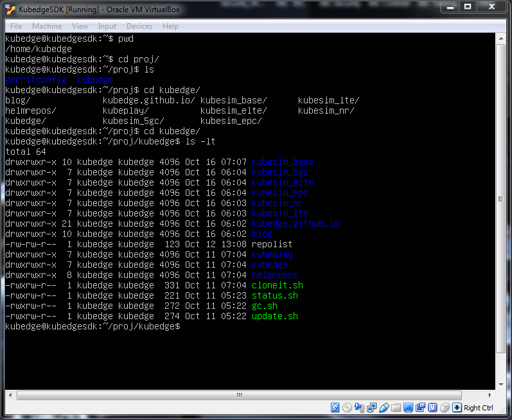The image size is (512, 420).
Task: Click the vertical scrollbar thumb
Action: click(501, 198)
